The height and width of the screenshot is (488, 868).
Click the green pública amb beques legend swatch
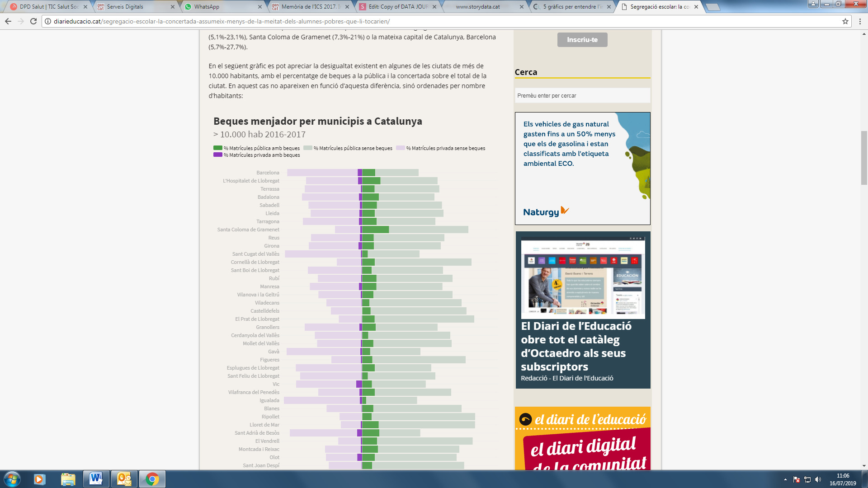click(x=218, y=148)
